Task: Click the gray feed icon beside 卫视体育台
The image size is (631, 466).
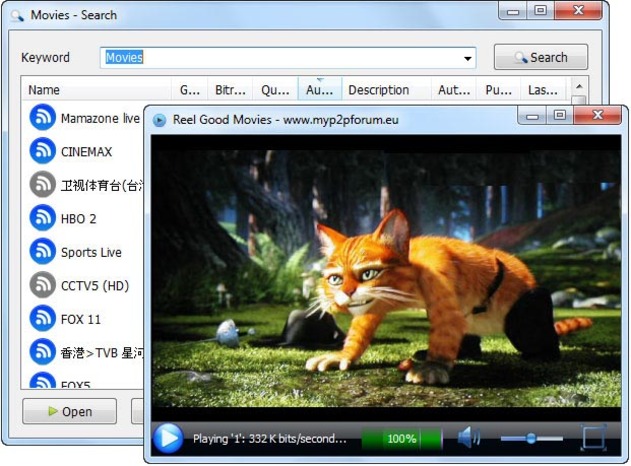Action: coord(42,184)
